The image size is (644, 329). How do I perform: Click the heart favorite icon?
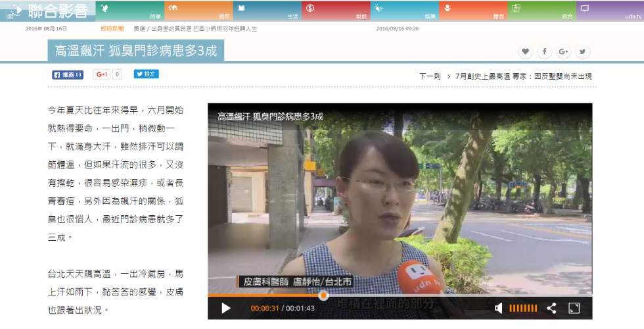pyautogui.click(x=525, y=52)
